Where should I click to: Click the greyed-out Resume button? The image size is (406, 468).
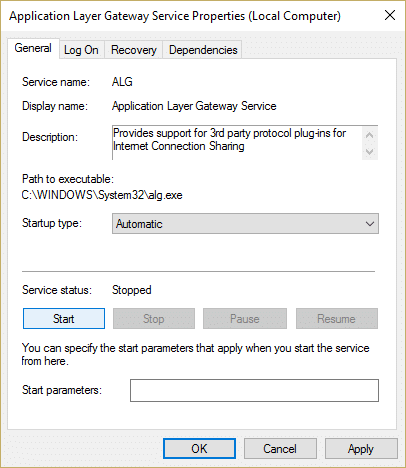pos(337,319)
